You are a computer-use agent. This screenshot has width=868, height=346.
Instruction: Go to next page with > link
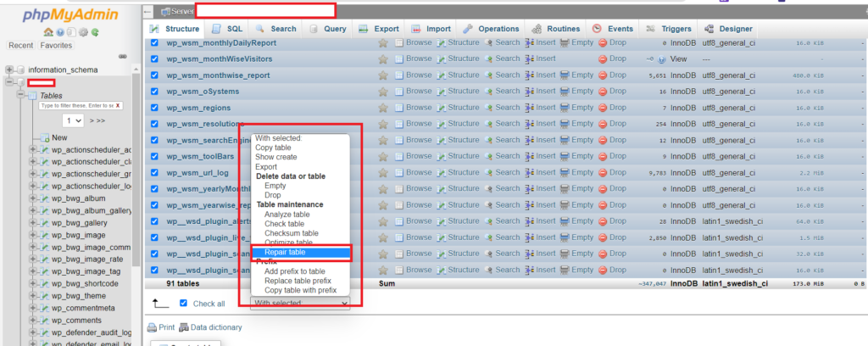tap(92, 120)
